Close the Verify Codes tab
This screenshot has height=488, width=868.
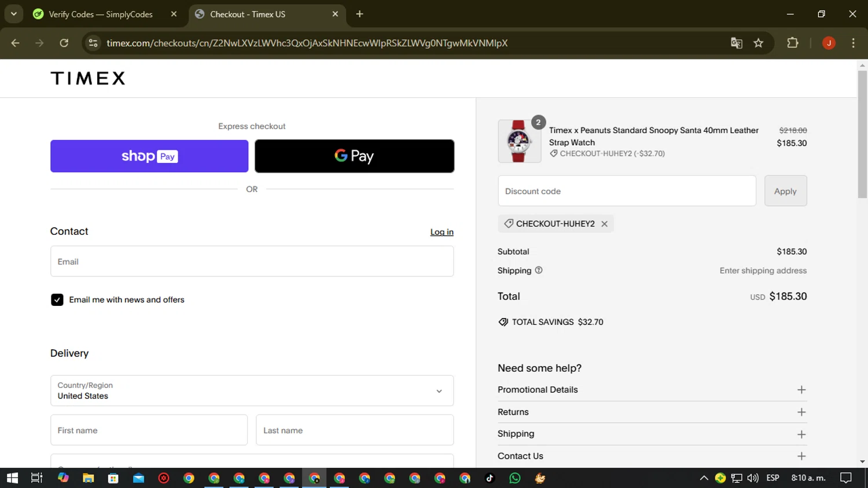pos(174,14)
